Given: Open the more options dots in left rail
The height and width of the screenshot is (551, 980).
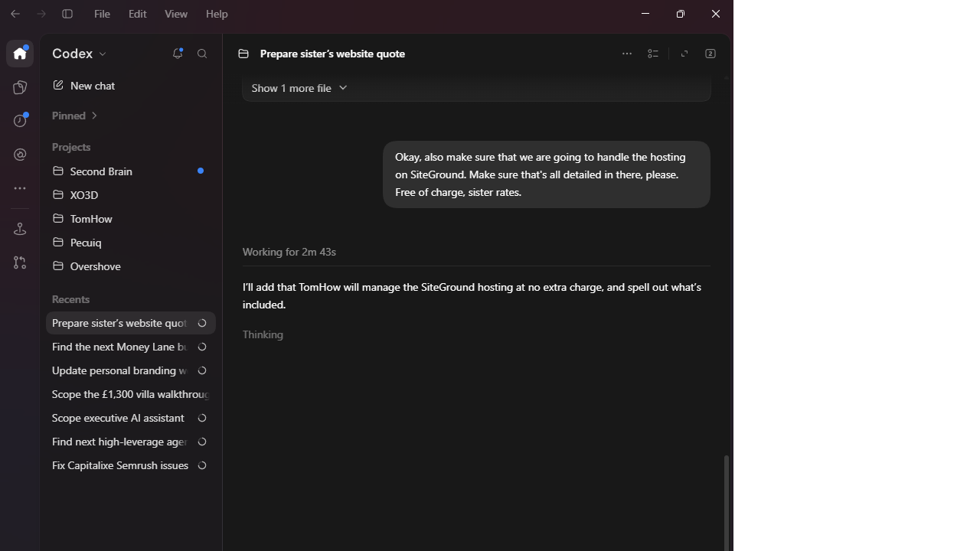Looking at the screenshot, I should coord(20,188).
